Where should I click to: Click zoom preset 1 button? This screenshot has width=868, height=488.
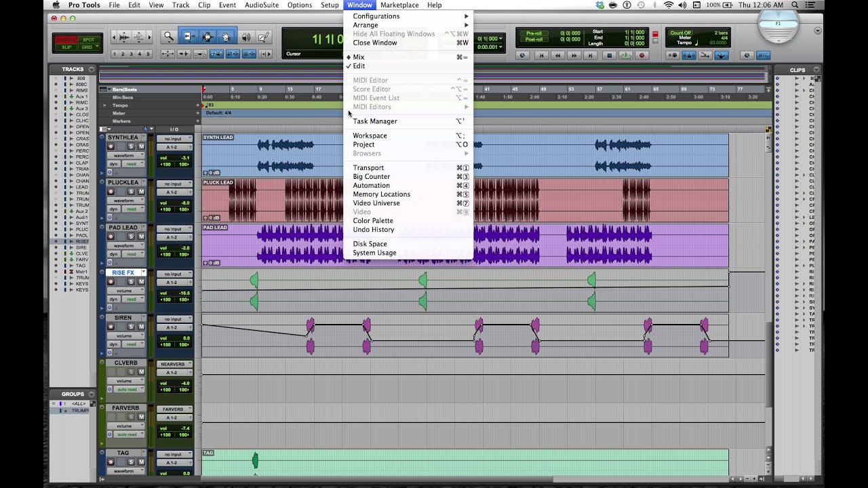pyautogui.click(x=115, y=54)
